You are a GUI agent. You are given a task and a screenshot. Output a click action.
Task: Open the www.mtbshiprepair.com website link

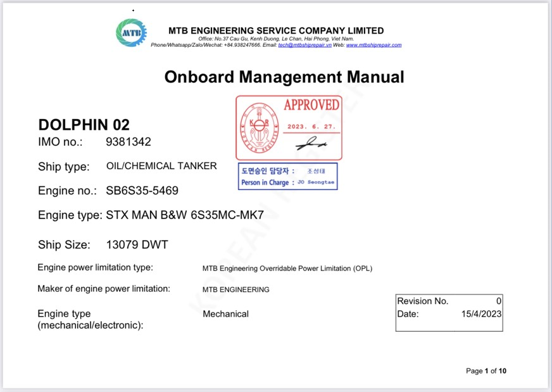(x=373, y=45)
